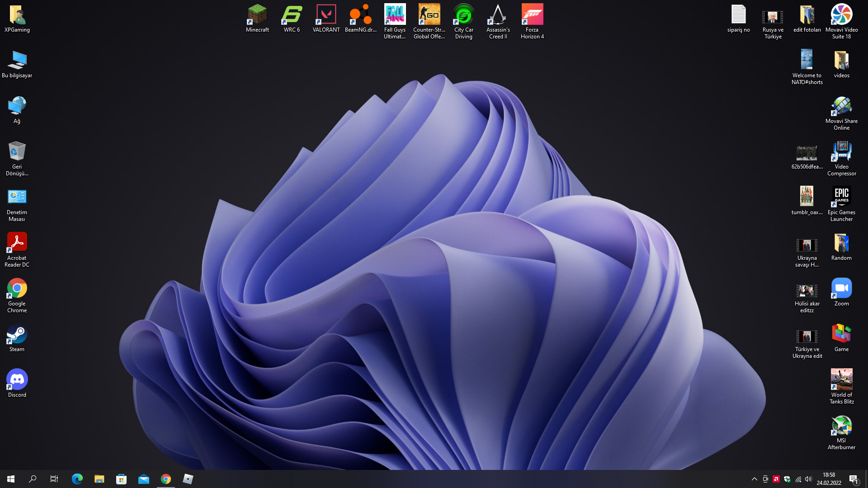
Task: Open Roblox Studio taskbar icon
Action: tap(188, 479)
